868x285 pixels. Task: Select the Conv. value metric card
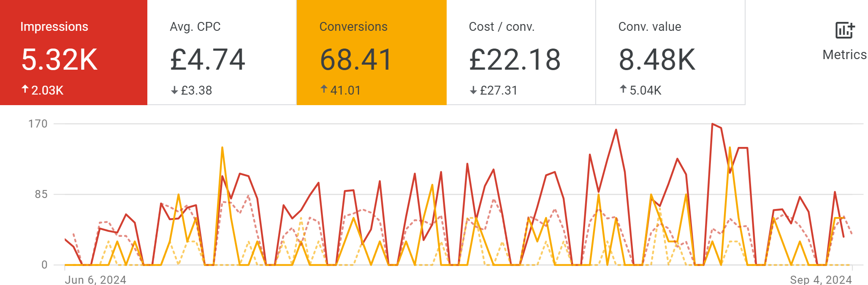click(x=670, y=52)
